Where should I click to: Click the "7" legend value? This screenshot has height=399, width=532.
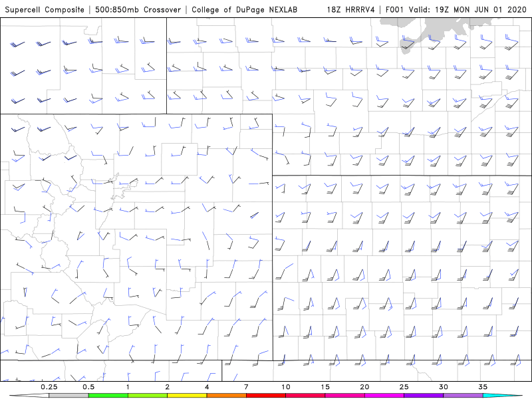coord(246,387)
